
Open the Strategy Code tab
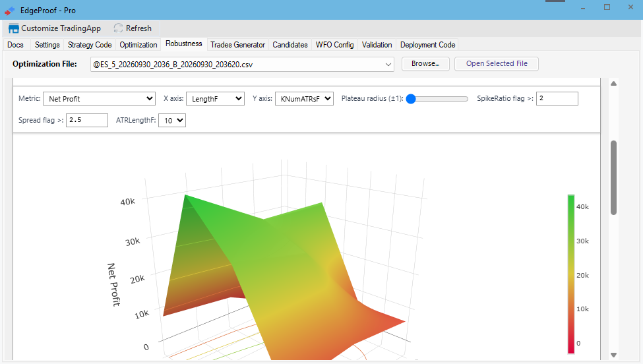(x=90, y=45)
